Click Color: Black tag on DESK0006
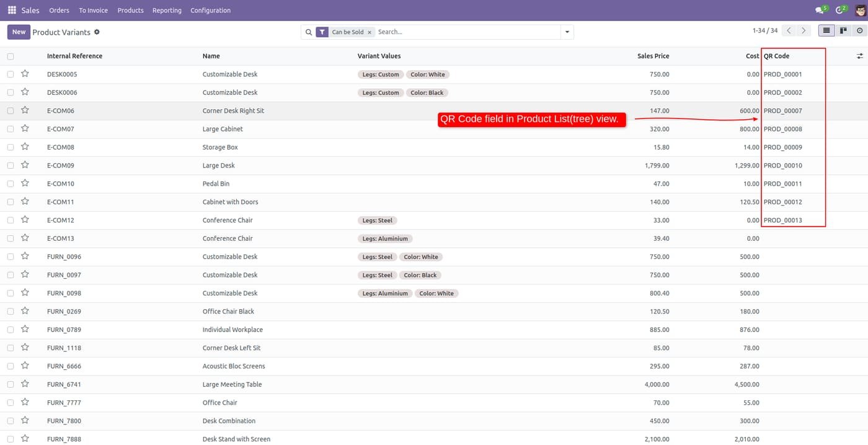The width and height of the screenshot is (868, 445). coord(427,92)
